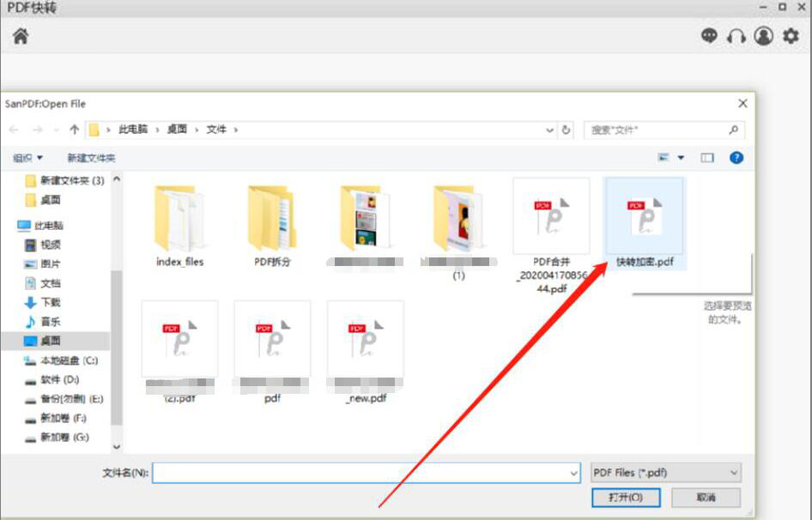The image size is (812, 520).
Task: Select 软件 (D:) drive
Action: (x=52, y=379)
